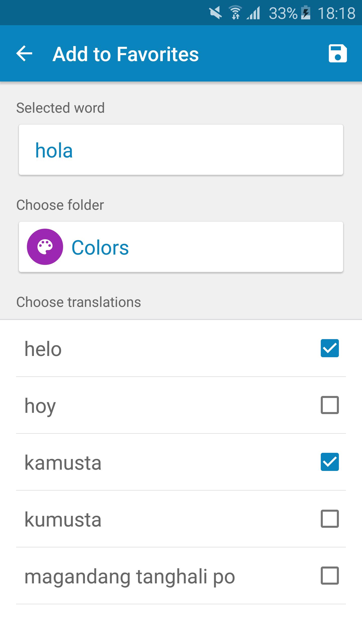This screenshot has width=362, height=644.
Task: Select the hoy translation row
Action: pos(151,406)
